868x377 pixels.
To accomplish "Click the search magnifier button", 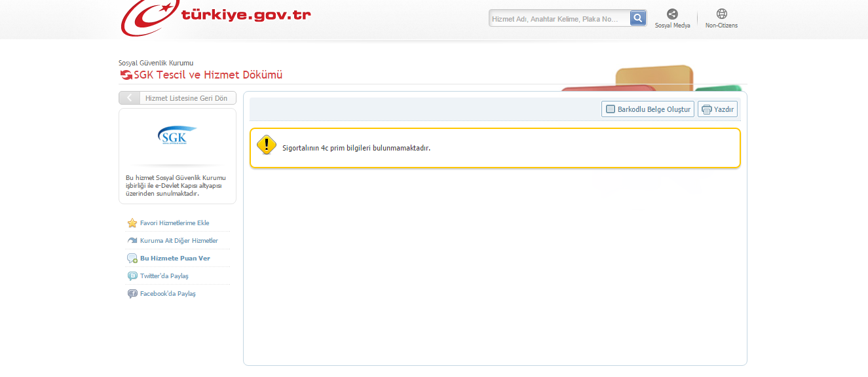I will pos(638,18).
